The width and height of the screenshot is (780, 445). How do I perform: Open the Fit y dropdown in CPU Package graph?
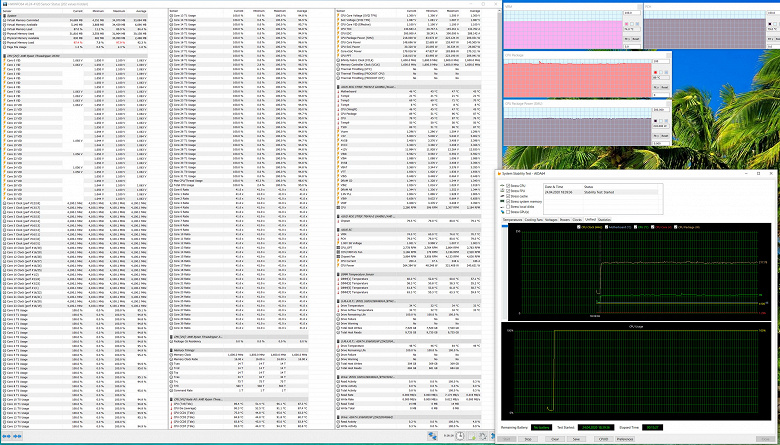click(x=655, y=86)
